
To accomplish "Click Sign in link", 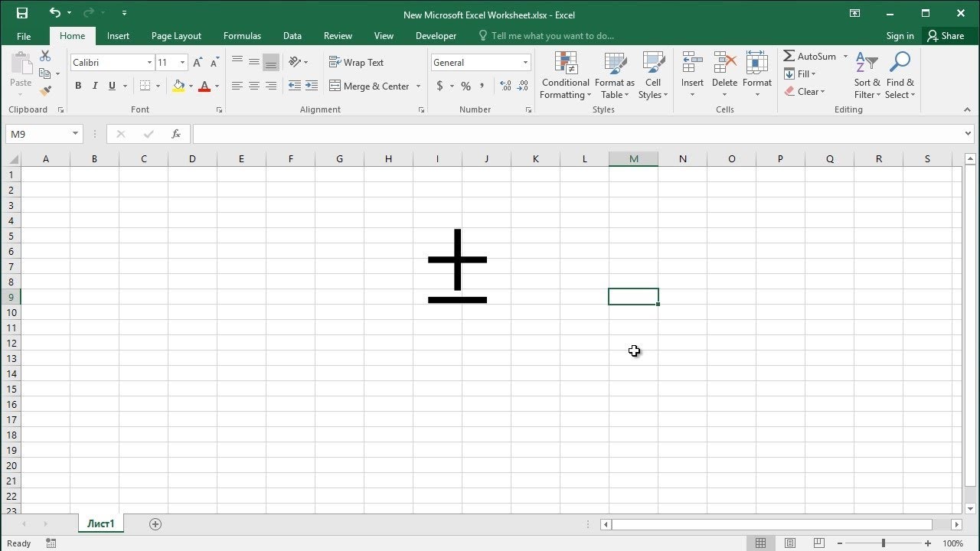I will click(x=900, y=36).
